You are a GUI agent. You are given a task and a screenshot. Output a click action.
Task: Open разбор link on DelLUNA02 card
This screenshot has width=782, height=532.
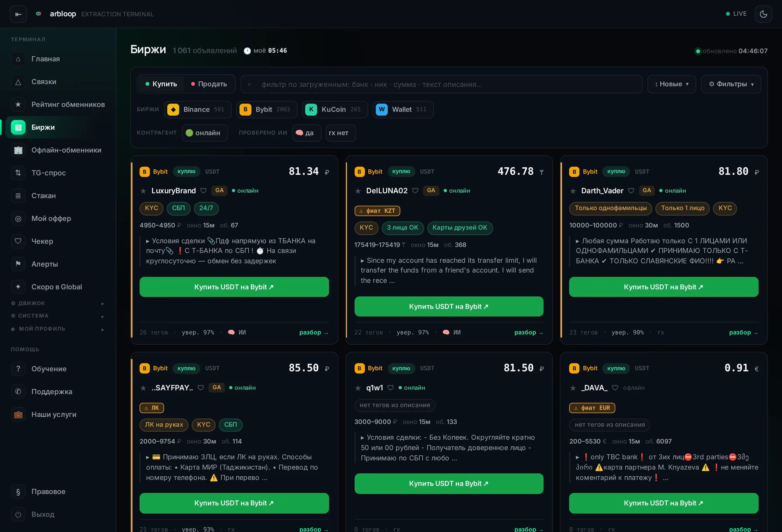[x=529, y=333]
